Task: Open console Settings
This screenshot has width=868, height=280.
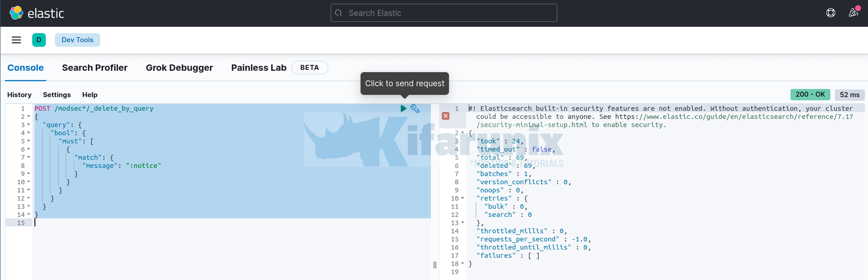Action: tap(57, 95)
